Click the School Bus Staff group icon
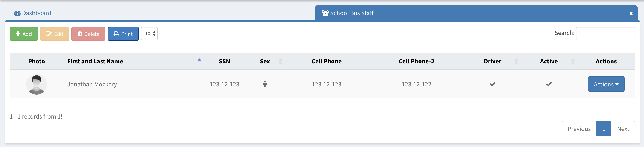644x147 pixels. (325, 13)
